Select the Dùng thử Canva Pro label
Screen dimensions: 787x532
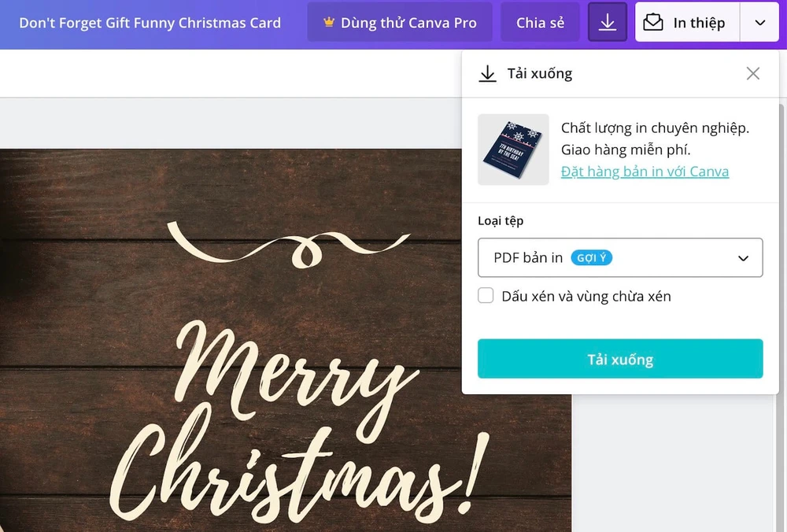click(x=408, y=23)
